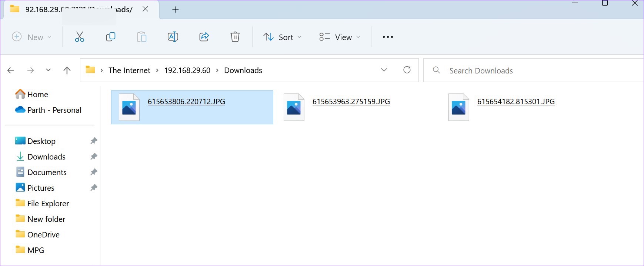This screenshot has width=644, height=266.
Task: Select Parth - Personal OneDrive entry
Action: click(48, 110)
